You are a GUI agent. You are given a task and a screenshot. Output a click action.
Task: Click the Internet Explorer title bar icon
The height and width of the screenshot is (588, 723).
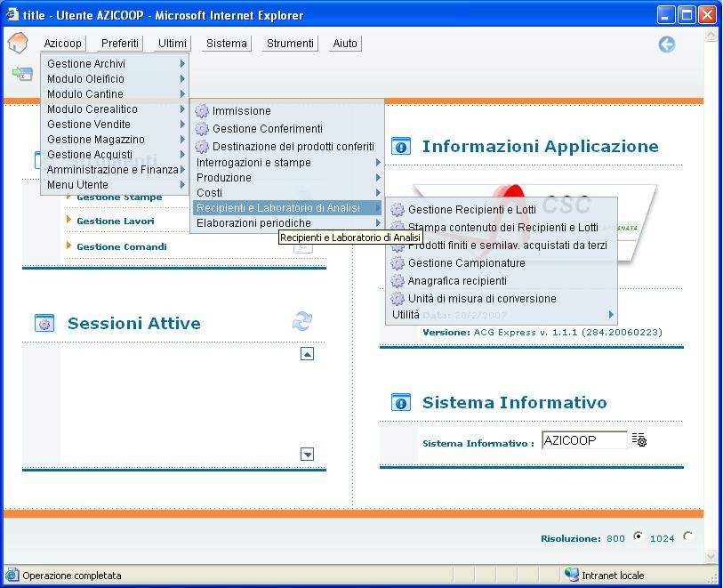(12, 15)
